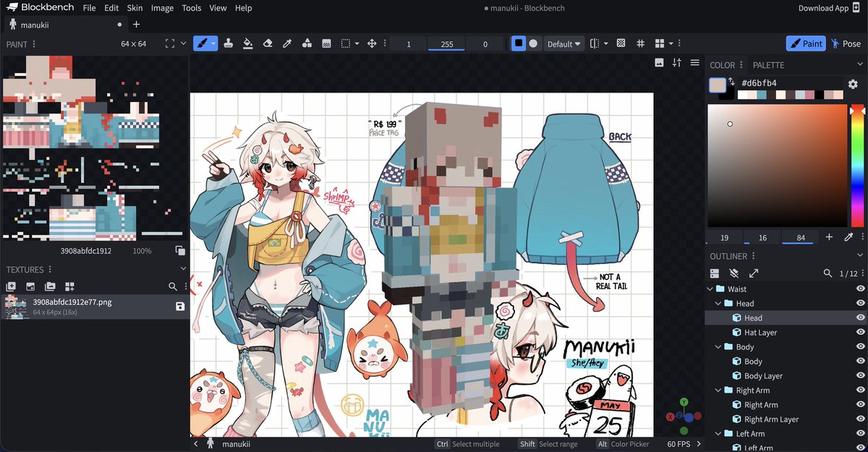Hide the Body Layer cube
The image size is (868, 452).
[861, 375]
